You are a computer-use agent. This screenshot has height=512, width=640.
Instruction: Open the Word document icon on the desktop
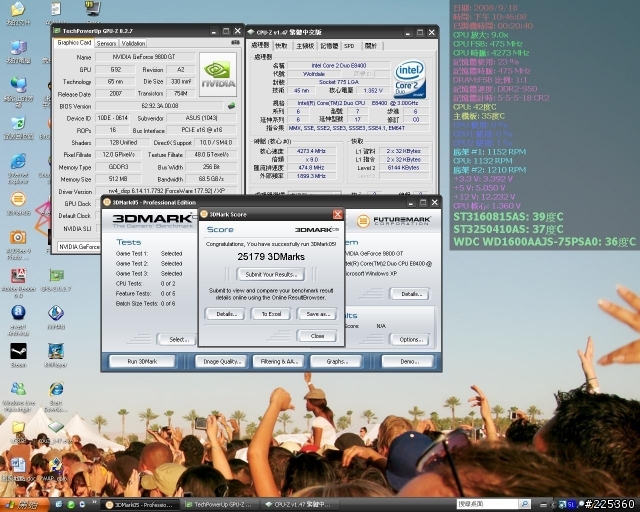click(x=18, y=465)
